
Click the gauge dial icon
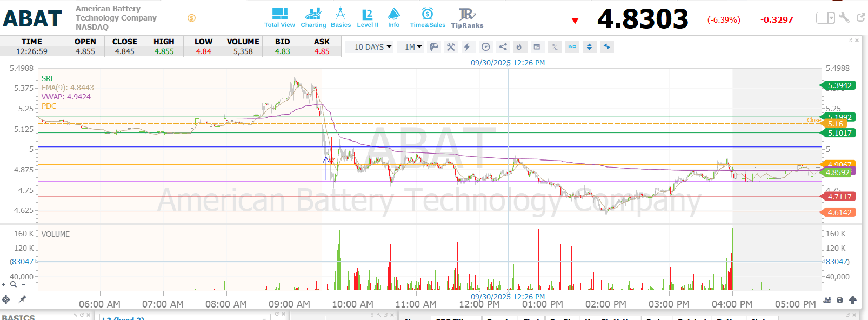tap(485, 47)
